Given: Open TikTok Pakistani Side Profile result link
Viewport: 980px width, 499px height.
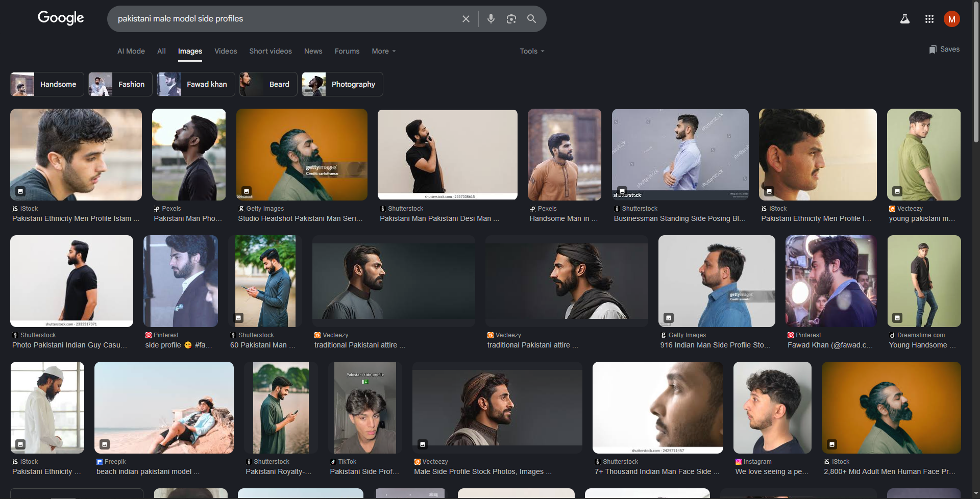Looking at the screenshot, I should [x=364, y=471].
